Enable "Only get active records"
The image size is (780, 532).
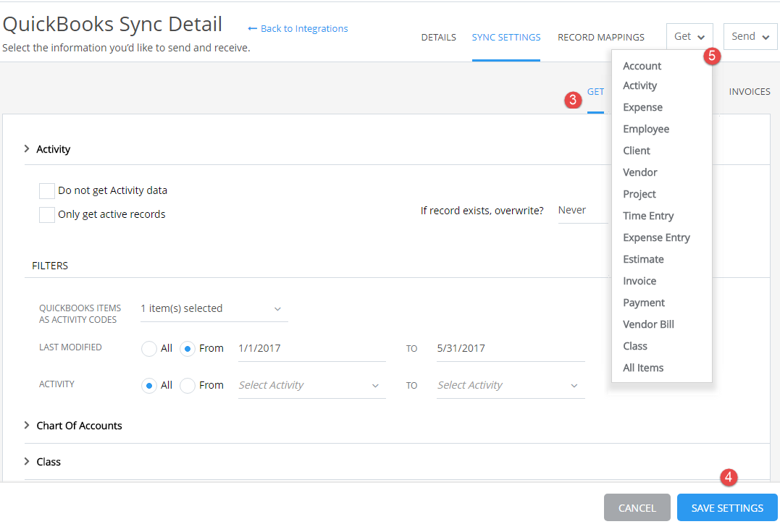[46, 214]
